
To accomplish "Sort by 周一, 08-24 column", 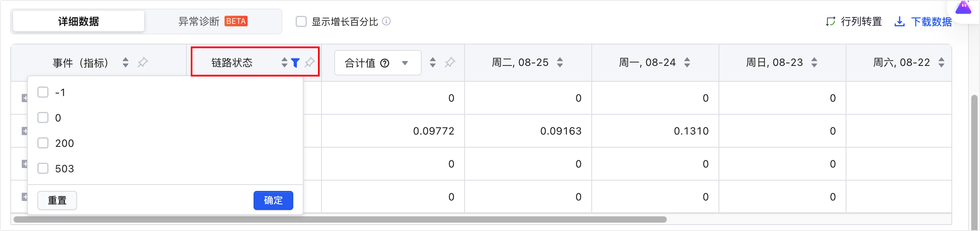I will (687, 62).
